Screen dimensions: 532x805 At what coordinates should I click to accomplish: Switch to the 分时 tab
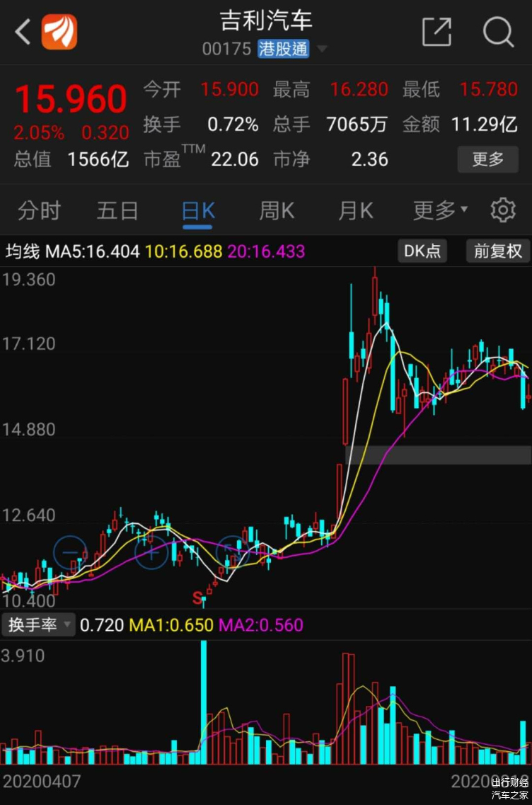point(40,210)
